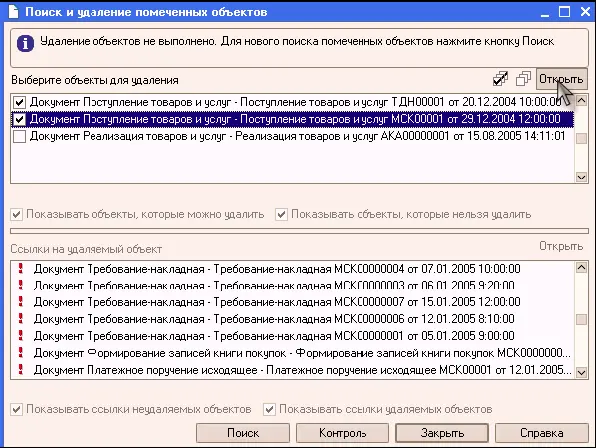Click the check all objects icon
Viewport: 596px width, 448px height.
pyautogui.click(x=500, y=79)
